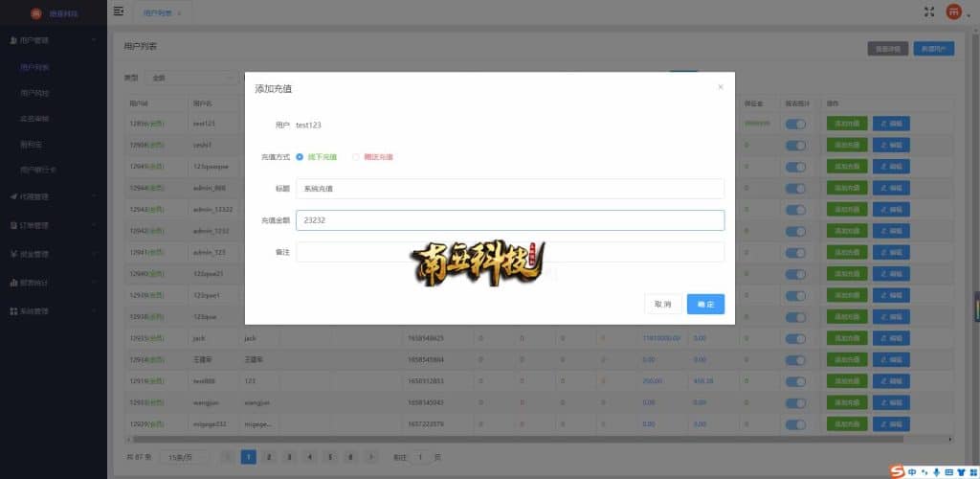Screen dimensions: 980x479
Task: Toggle the switch in test888 row
Action: click(795, 381)
